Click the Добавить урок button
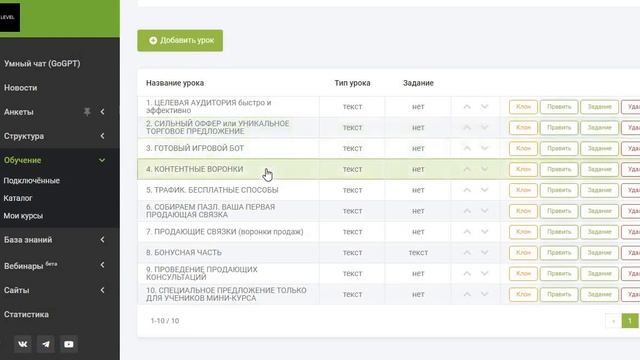The height and width of the screenshot is (360, 640). [180, 40]
